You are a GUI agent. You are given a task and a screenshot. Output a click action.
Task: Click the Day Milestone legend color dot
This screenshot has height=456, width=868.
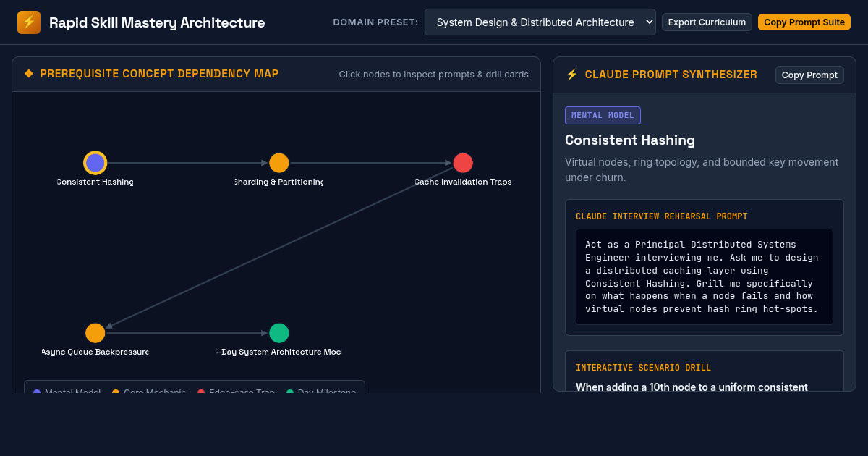pyautogui.click(x=290, y=393)
